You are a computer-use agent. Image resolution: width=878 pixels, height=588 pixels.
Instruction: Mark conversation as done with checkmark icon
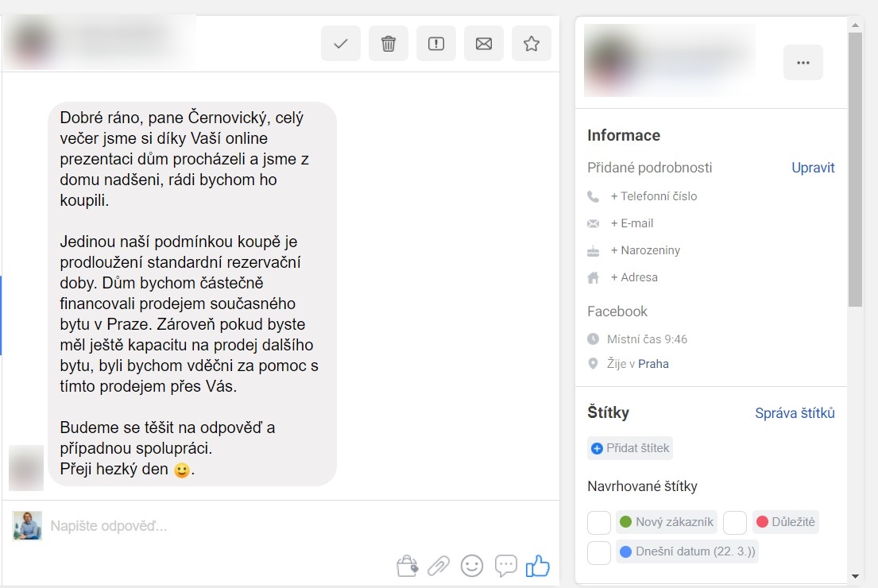pyautogui.click(x=340, y=44)
